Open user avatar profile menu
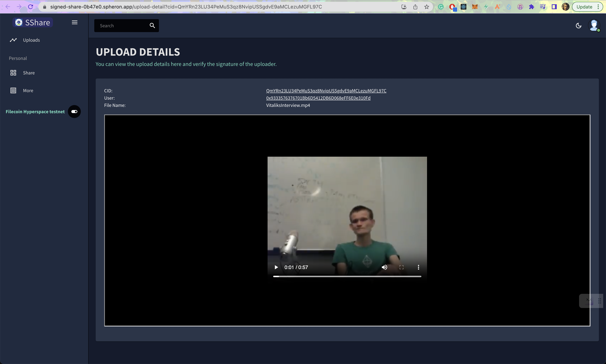606x364 pixels. (594, 25)
